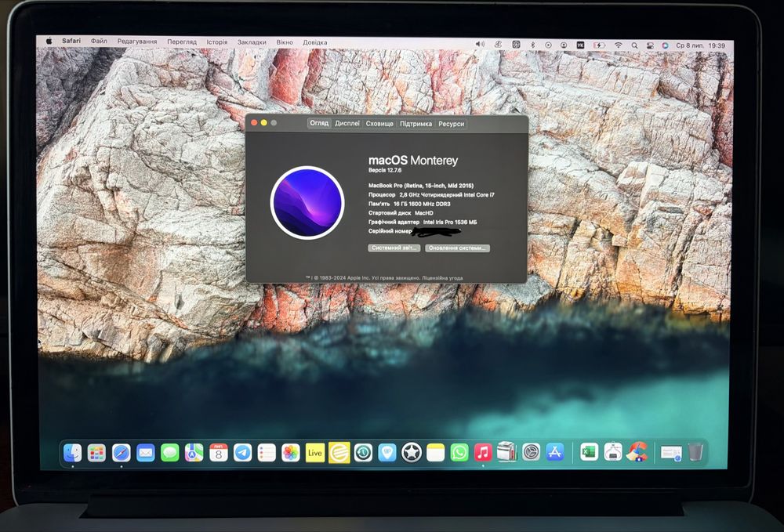Switch to the Сховище tab
This screenshot has height=532, width=784.
coord(379,123)
